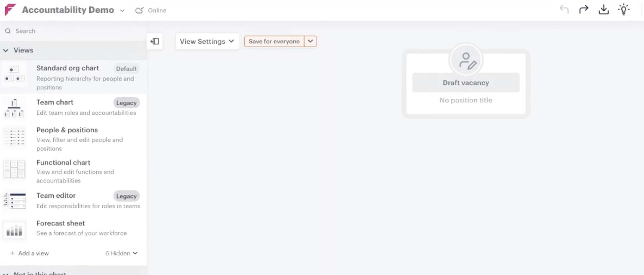Screen dimensions: 644x275
Task: Collapse the Views section
Action: click(x=6, y=50)
